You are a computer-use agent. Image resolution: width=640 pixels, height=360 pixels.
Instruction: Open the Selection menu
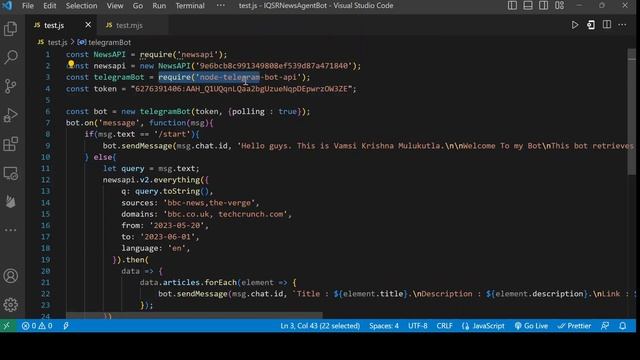tap(81, 6)
